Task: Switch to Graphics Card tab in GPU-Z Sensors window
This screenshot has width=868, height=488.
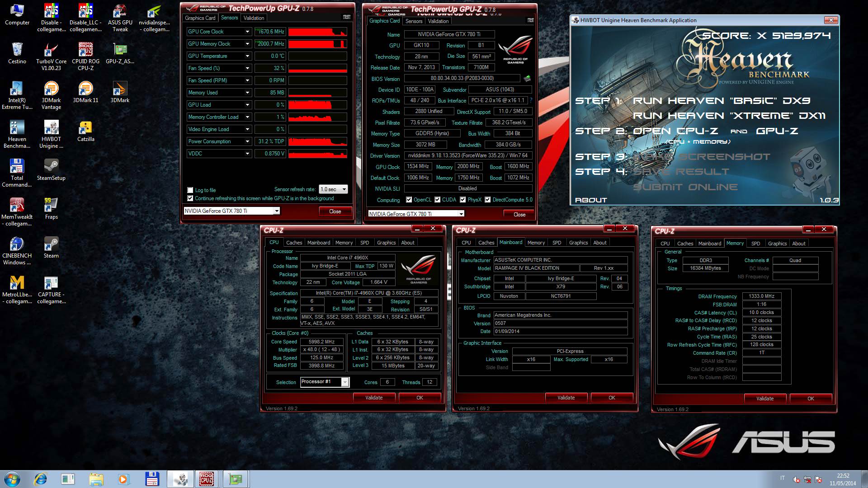Action: pyautogui.click(x=200, y=18)
